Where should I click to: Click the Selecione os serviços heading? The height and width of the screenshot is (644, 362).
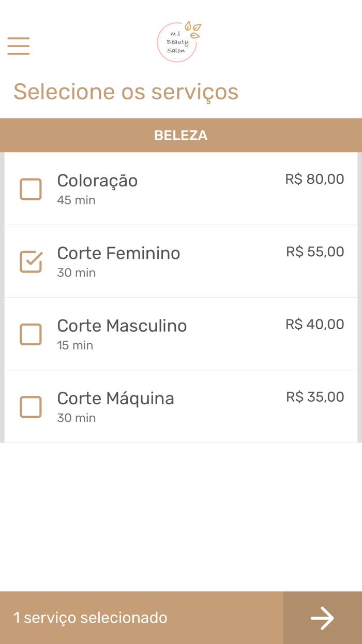tap(126, 92)
